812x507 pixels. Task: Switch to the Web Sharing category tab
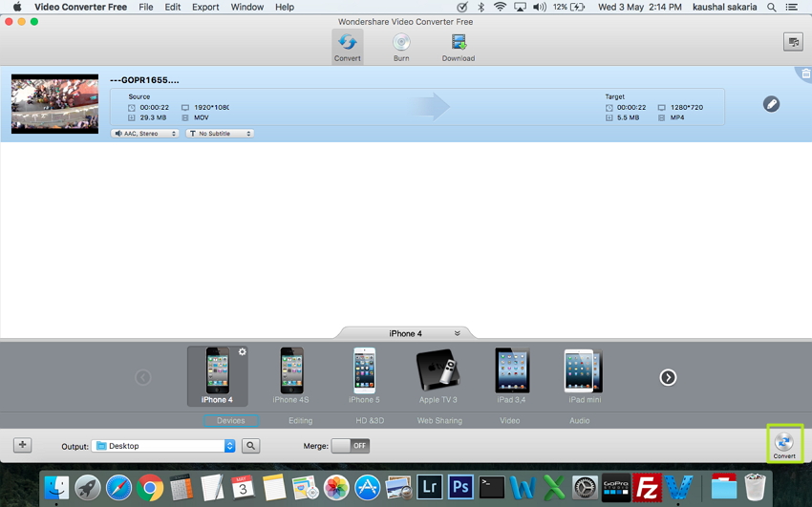point(439,421)
